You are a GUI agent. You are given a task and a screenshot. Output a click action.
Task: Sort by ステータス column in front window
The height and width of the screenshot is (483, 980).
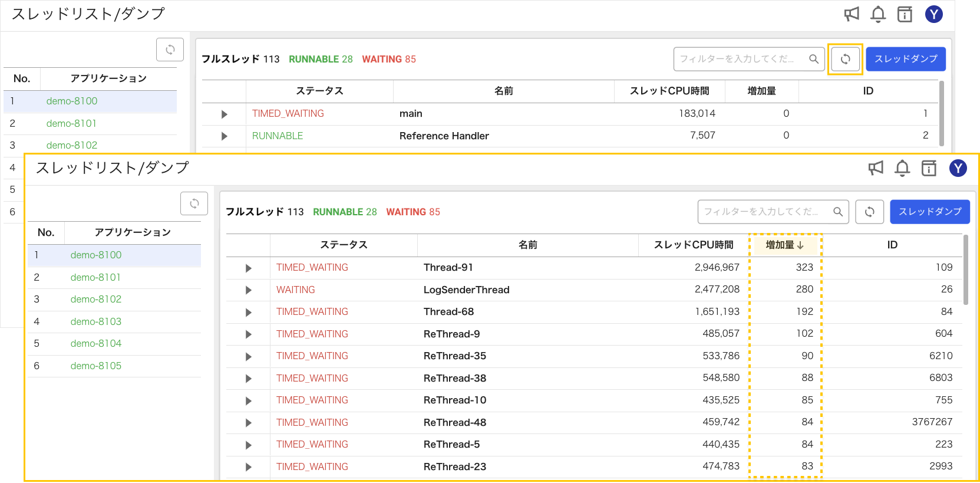click(344, 245)
